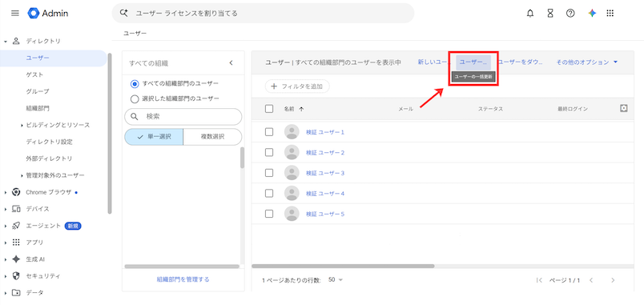The width and height of the screenshot is (644, 305).
Task: Check the box for 検証 ユーザー 3
Action: 269,173
